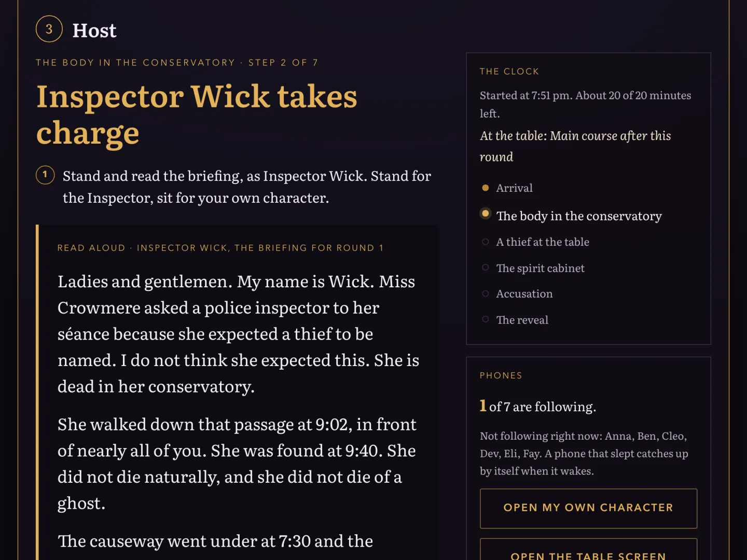Open my own character
Viewport: 747px width, 560px height.
point(588,508)
